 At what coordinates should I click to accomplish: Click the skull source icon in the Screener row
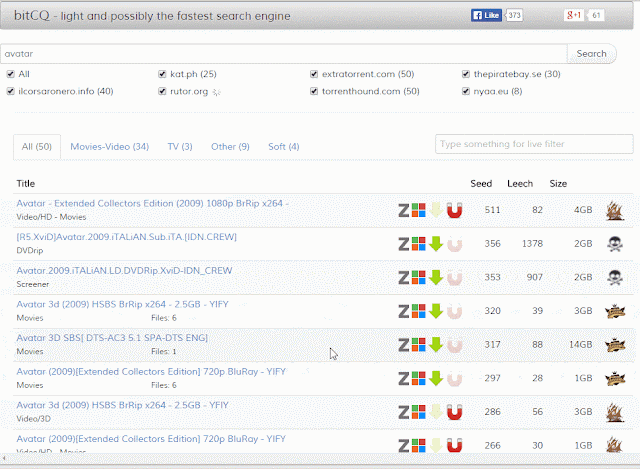[615, 278]
